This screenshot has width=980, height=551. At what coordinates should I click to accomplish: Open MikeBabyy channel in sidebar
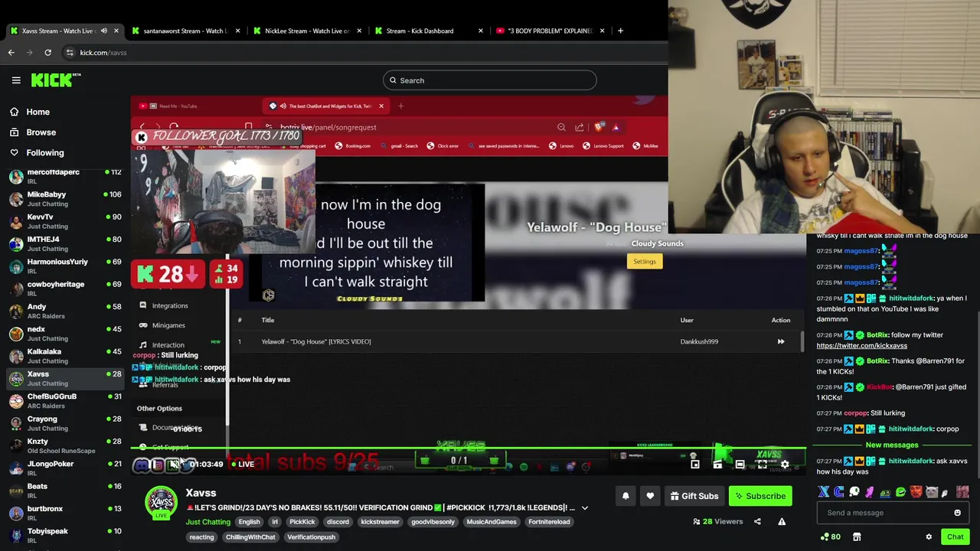(65, 199)
